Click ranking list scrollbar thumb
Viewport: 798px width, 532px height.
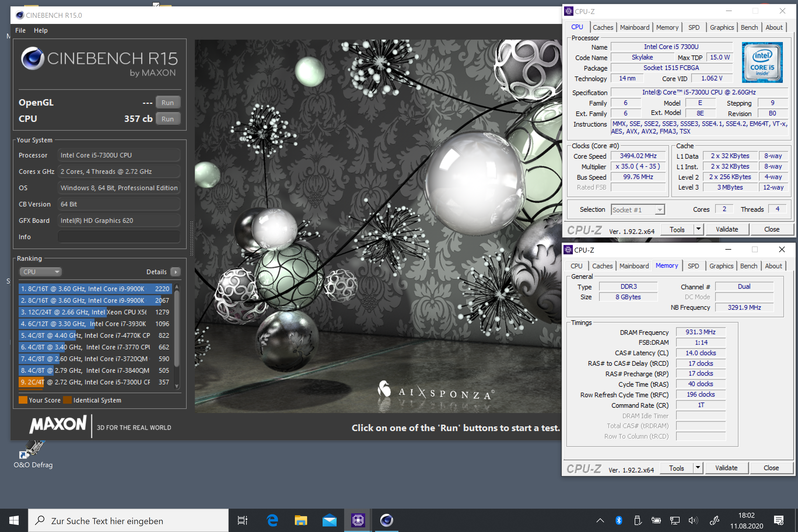tap(177, 328)
